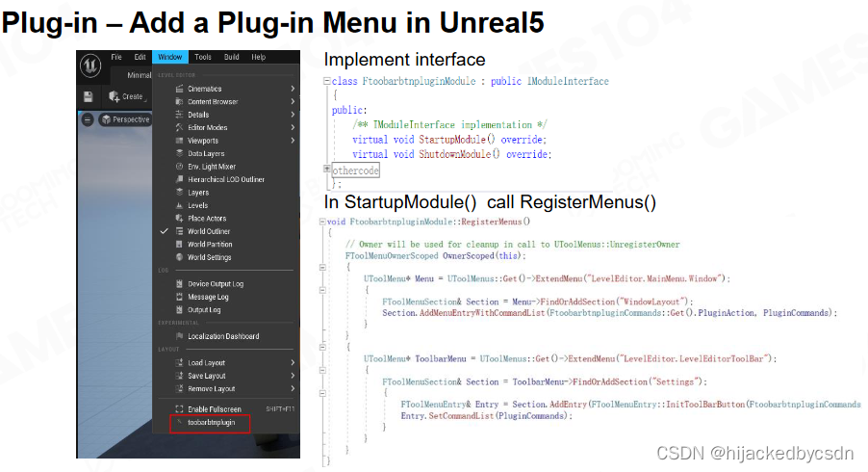Click the Details menu entry icon
The width and height of the screenshot is (868, 472).
[x=179, y=114]
